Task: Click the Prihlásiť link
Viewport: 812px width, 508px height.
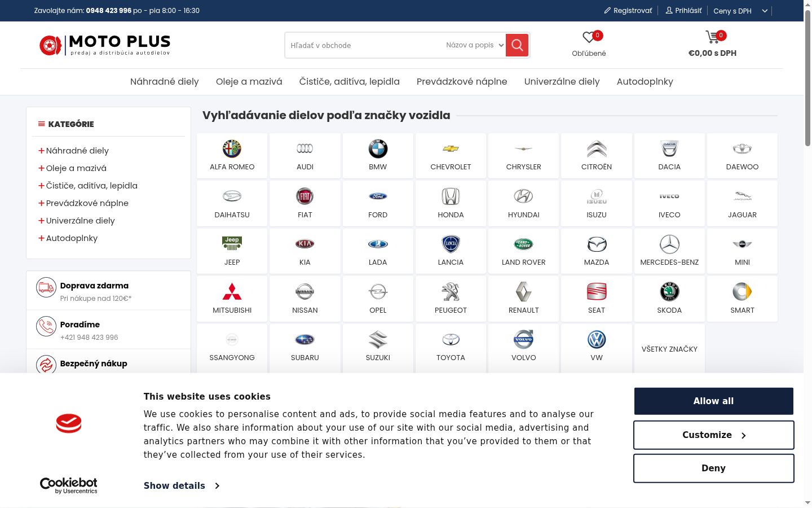Action: click(x=683, y=11)
